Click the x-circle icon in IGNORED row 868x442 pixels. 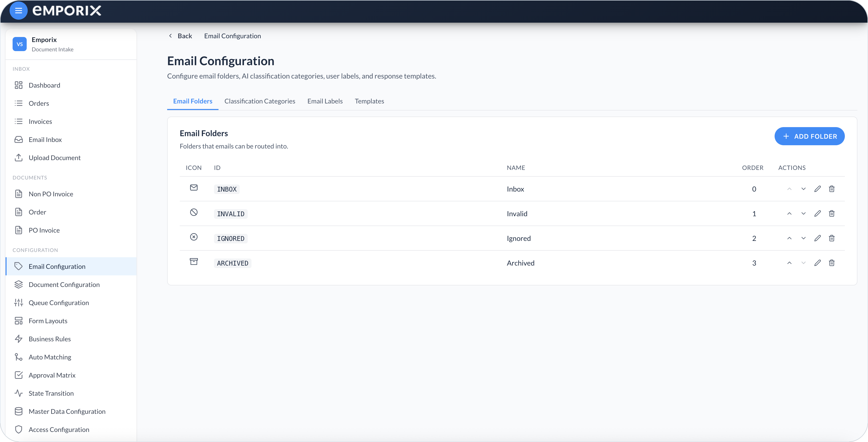pos(194,237)
